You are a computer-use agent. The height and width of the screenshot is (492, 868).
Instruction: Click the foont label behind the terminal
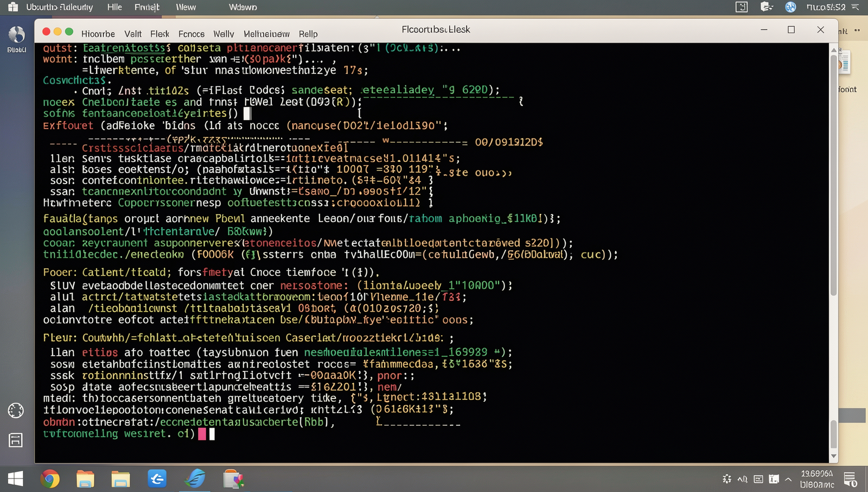(847, 89)
